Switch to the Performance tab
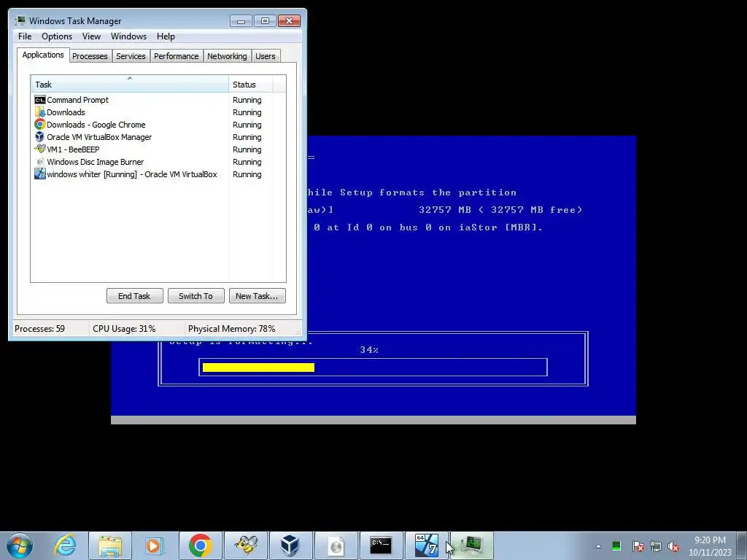The image size is (747, 560). (x=177, y=56)
